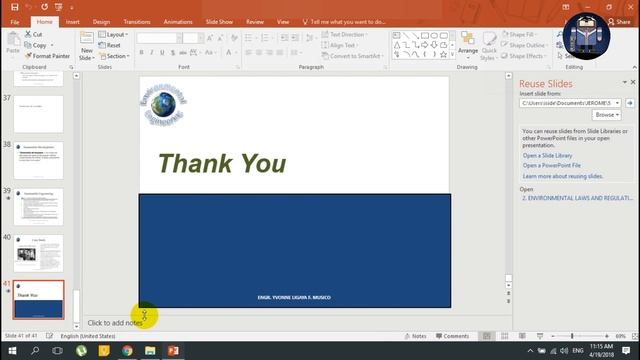Switch to Slide Sorter view
The width and height of the screenshot is (640, 360).
[504, 336]
